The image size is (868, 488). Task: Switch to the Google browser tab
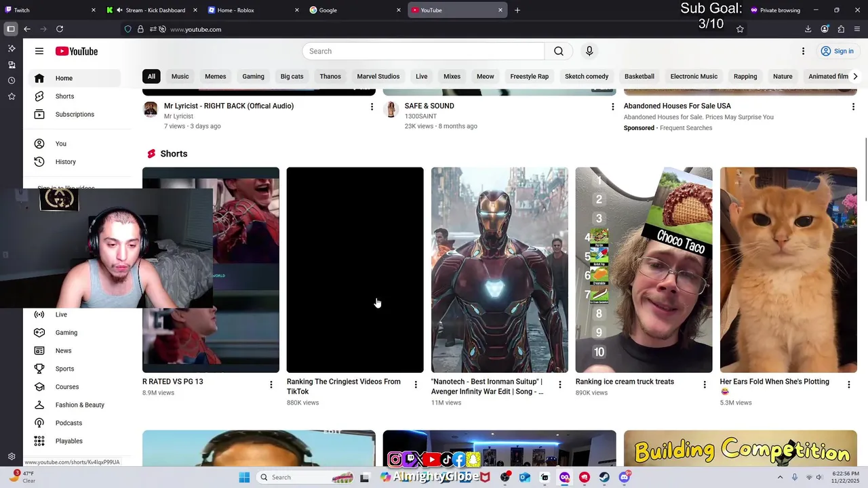tap(355, 10)
